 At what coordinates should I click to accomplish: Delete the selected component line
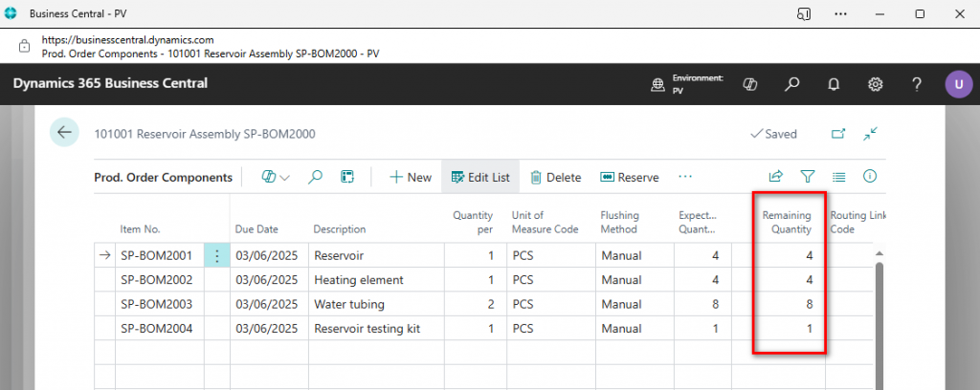click(555, 177)
